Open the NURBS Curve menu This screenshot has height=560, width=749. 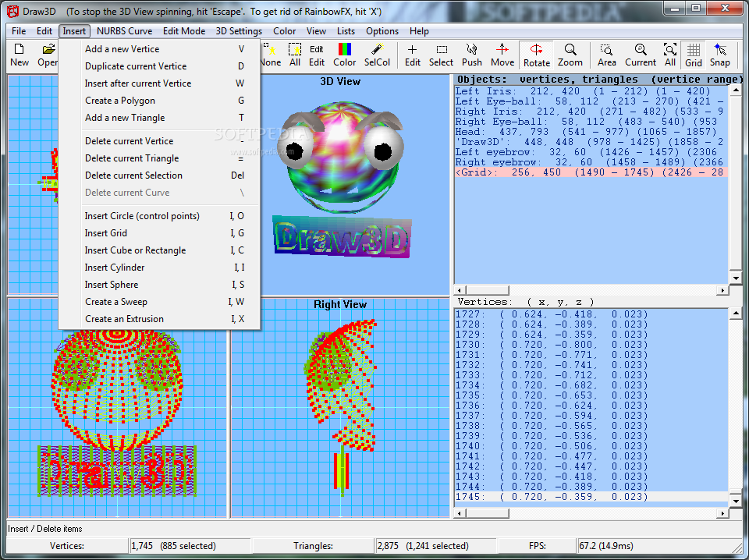(124, 31)
